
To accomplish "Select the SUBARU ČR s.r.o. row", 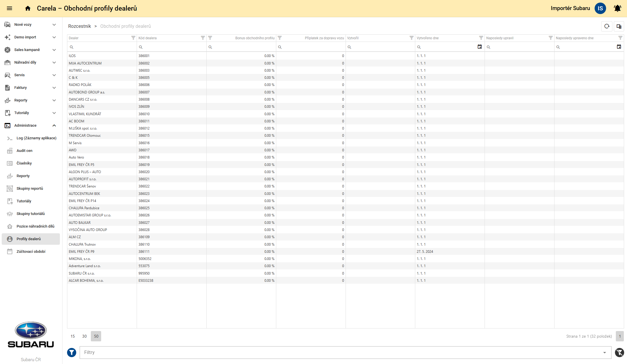I will coord(346,273).
